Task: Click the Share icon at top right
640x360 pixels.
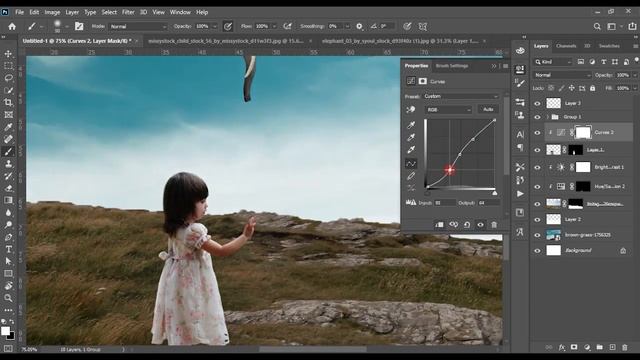Action: pos(632,26)
